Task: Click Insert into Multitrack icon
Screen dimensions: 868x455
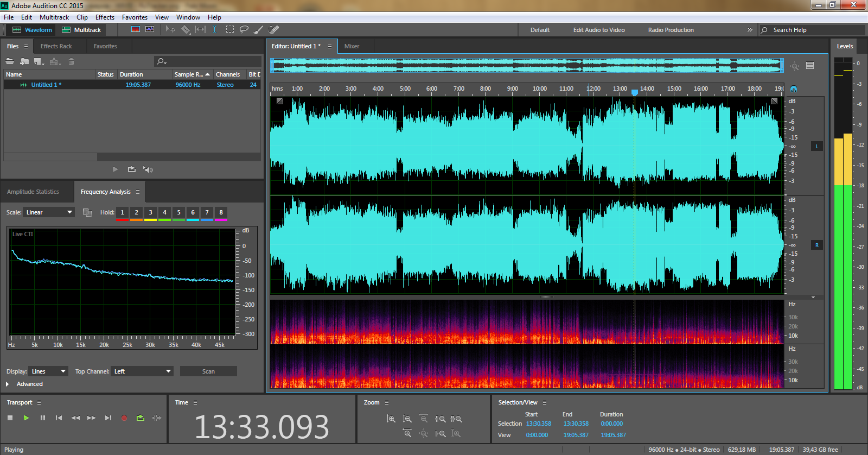Action: [55, 61]
